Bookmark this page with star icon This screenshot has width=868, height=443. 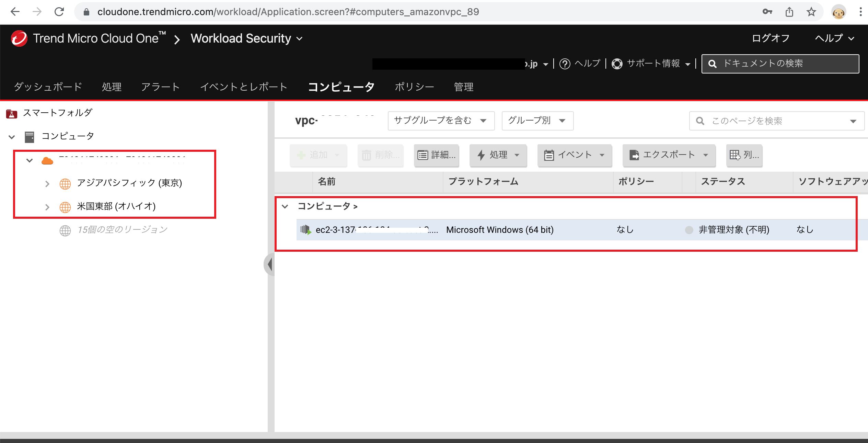click(x=811, y=12)
